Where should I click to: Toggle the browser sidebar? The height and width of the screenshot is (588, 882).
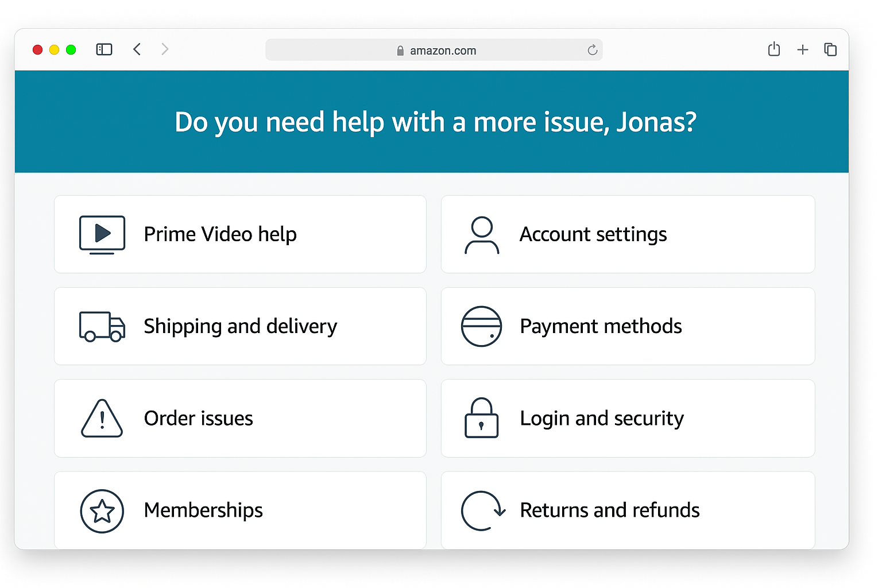coord(104,49)
